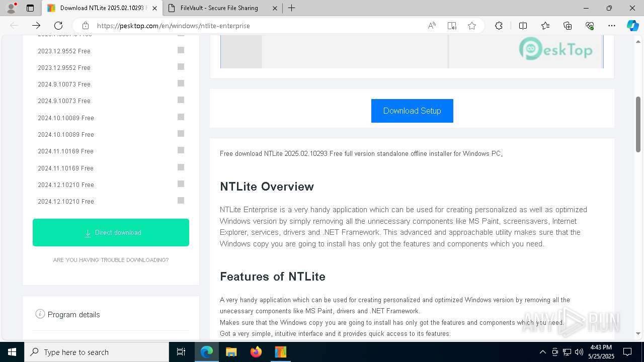644x362 pixels.
Task: Click the browser Forward arrow
Action: [x=36, y=26]
